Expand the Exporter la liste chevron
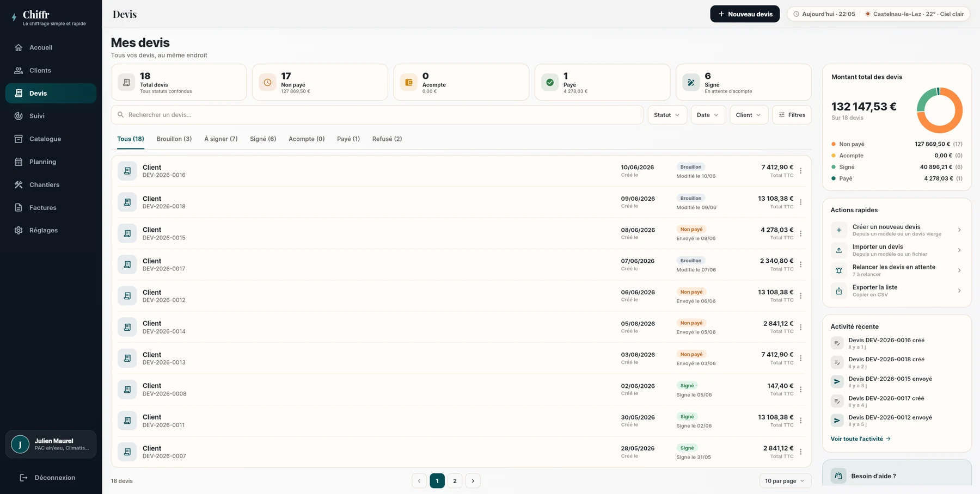Image resolution: width=980 pixels, height=494 pixels. 959,291
